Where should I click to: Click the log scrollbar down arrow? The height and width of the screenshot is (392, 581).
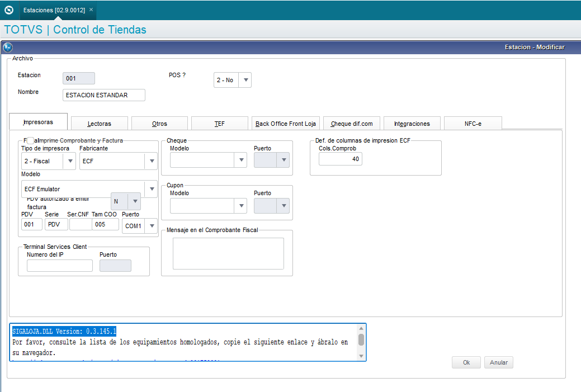[361, 356]
